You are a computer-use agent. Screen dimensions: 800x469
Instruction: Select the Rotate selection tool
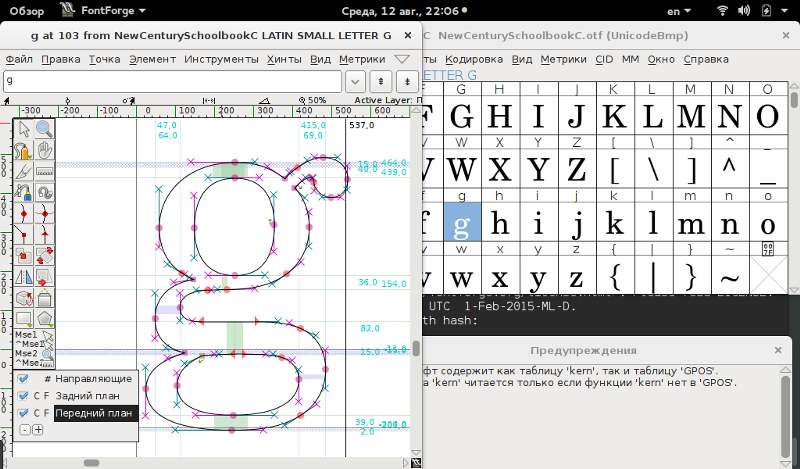(44, 255)
